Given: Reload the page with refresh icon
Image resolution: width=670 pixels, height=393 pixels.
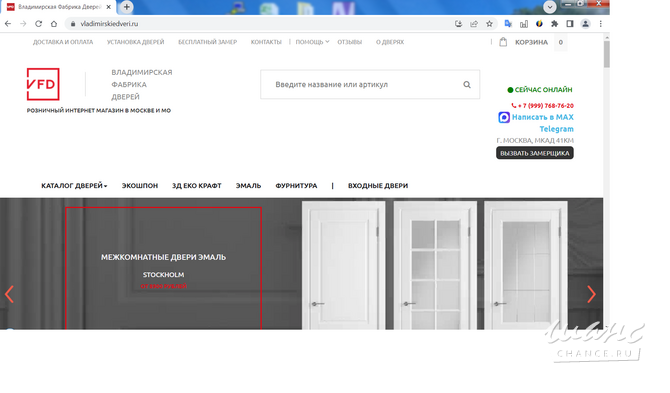Looking at the screenshot, I should [x=38, y=24].
